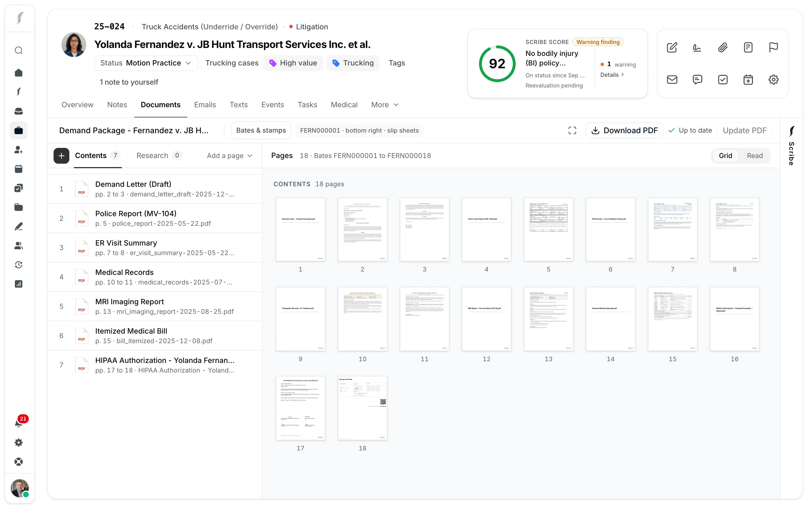Screen dimensions: 812x508
Task: Click the add event calendar-plus icon
Action: [748, 80]
